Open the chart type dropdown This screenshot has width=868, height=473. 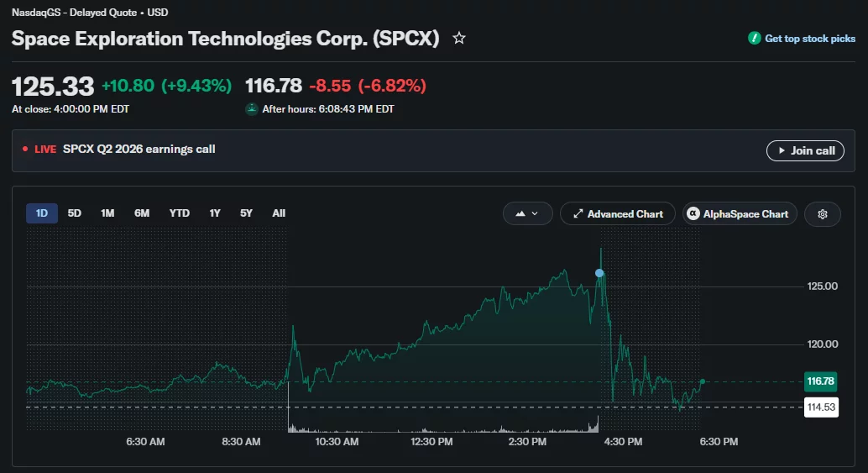527,213
